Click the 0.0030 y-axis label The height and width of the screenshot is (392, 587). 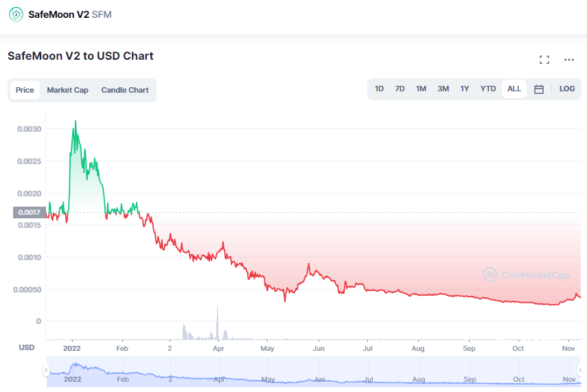(30, 129)
